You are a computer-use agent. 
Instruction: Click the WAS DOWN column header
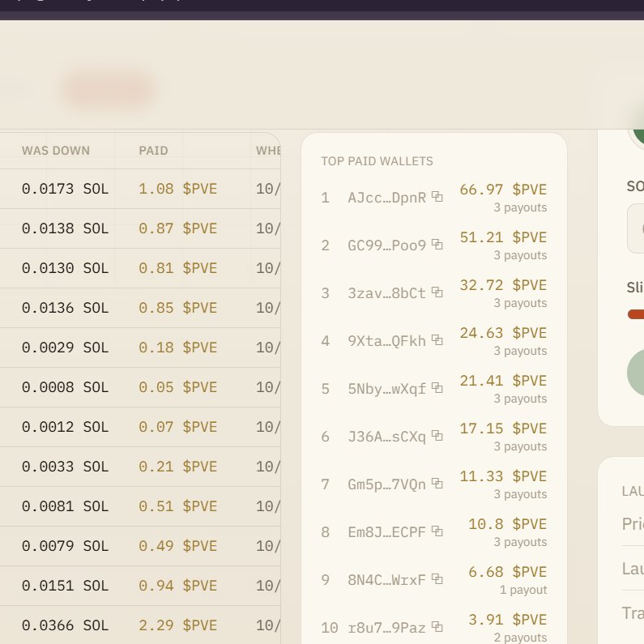point(56,151)
